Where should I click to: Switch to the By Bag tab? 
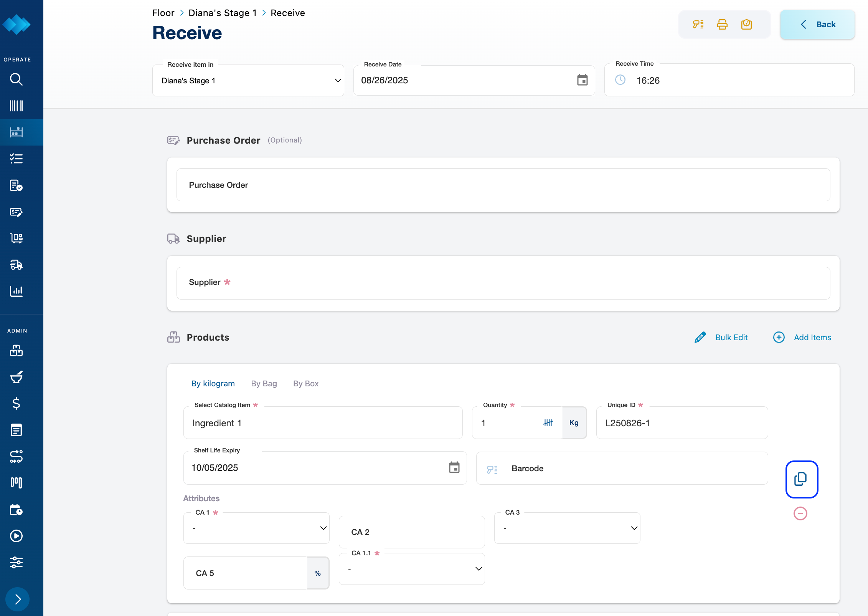pyautogui.click(x=264, y=384)
